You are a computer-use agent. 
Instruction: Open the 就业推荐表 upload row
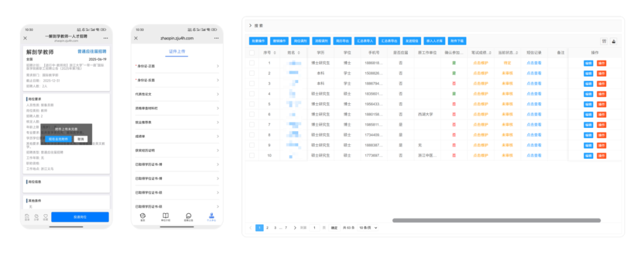click(177, 122)
